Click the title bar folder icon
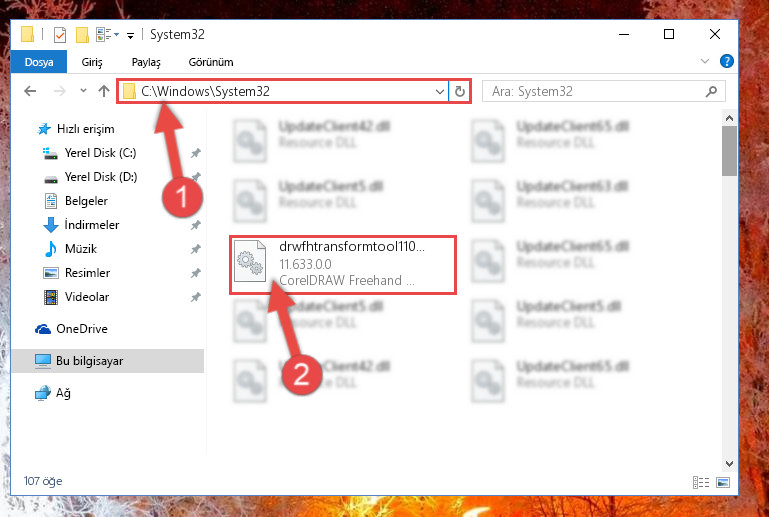The image size is (769, 517). pyautogui.click(x=27, y=34)
